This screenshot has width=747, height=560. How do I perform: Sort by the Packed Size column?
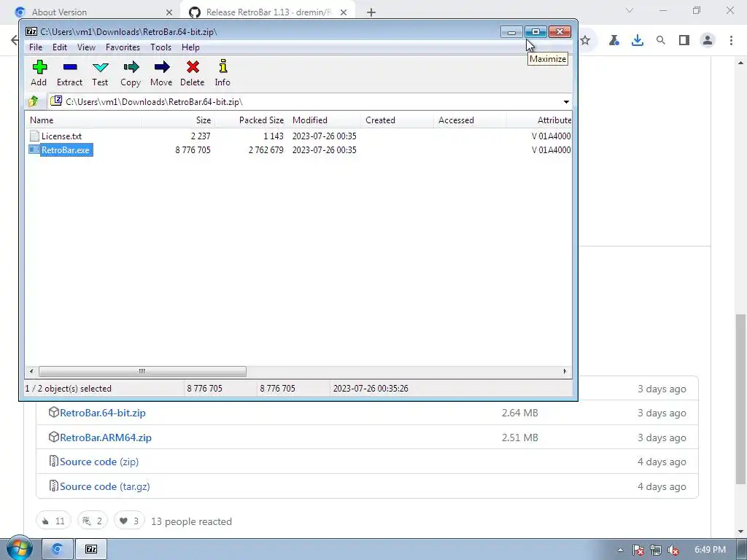click(x=251, y=120)
